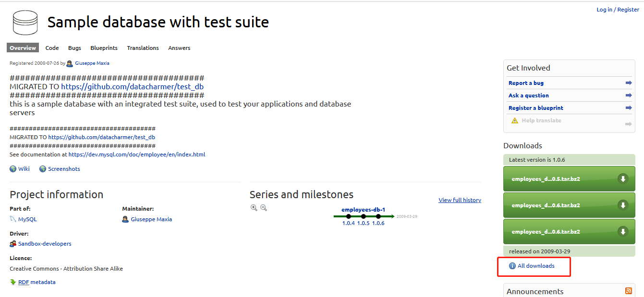Click the Screenshots globe icon
Screen dimensions: 644x297
(43, 169)
